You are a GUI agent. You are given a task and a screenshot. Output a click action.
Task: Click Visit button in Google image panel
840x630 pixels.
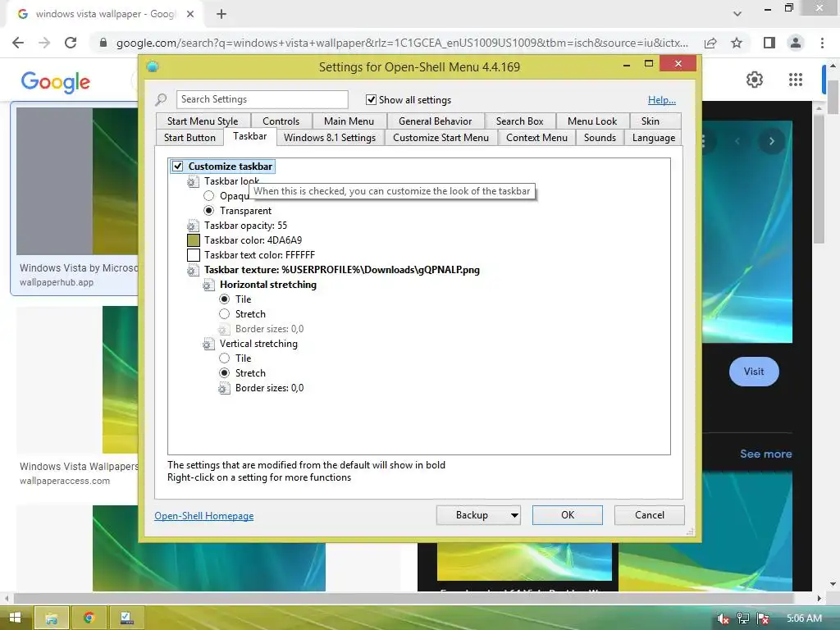point(754,372)
